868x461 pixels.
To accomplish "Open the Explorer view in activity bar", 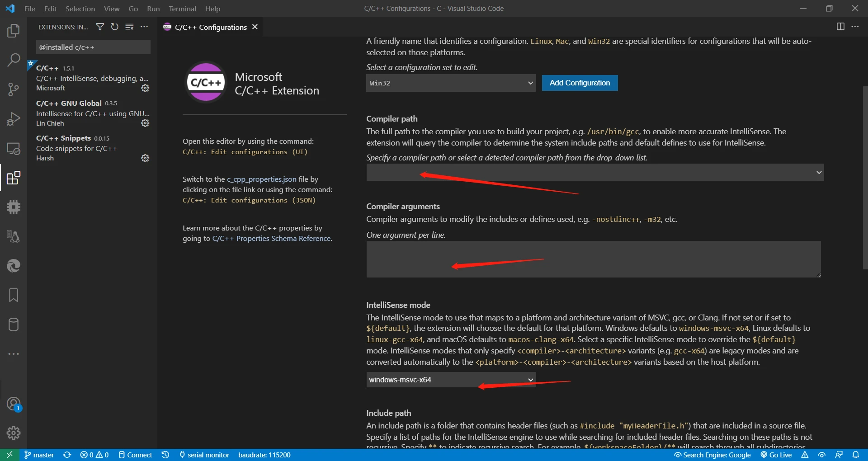I will 14,31.
